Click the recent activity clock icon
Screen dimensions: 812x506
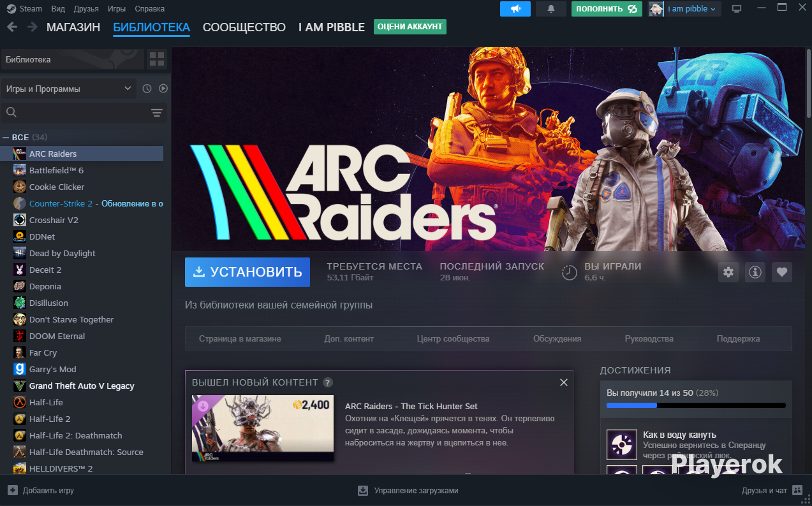147,89
